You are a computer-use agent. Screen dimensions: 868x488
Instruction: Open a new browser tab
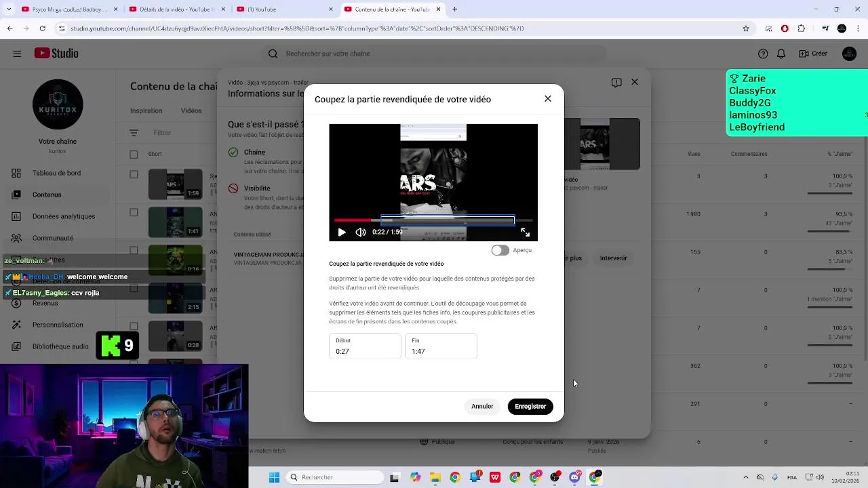click(454, 9)
